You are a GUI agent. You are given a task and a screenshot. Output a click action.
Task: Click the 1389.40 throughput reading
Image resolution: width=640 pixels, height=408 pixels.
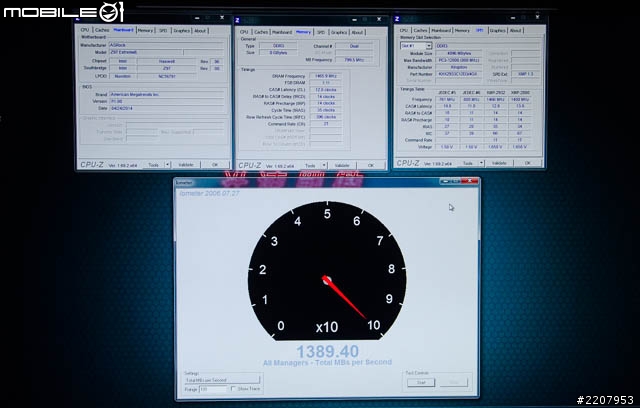[327, 352]
